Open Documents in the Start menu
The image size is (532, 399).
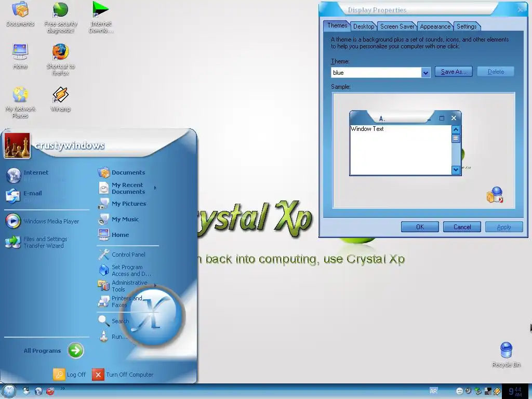click(122, 172)
